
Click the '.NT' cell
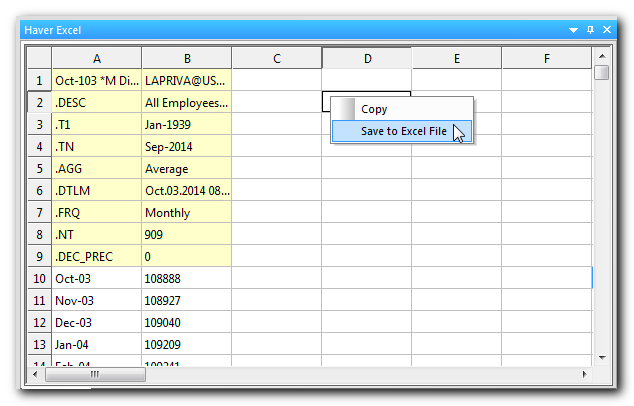(97, 235)
